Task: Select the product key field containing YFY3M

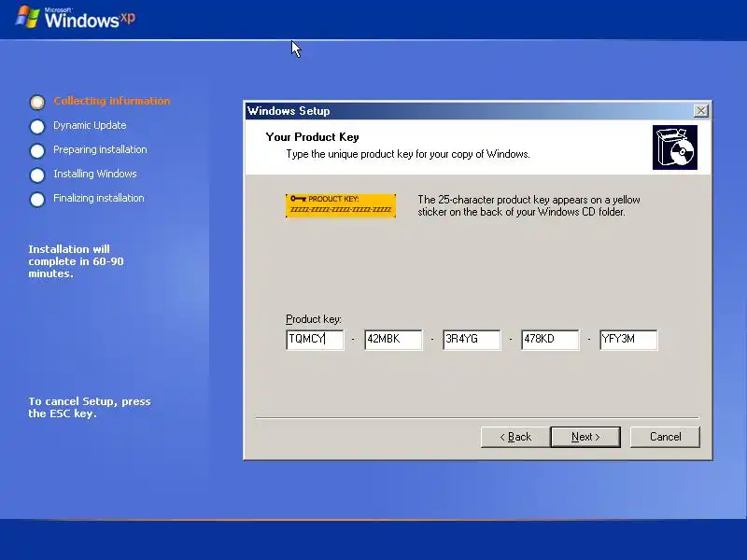Action: 628,340
